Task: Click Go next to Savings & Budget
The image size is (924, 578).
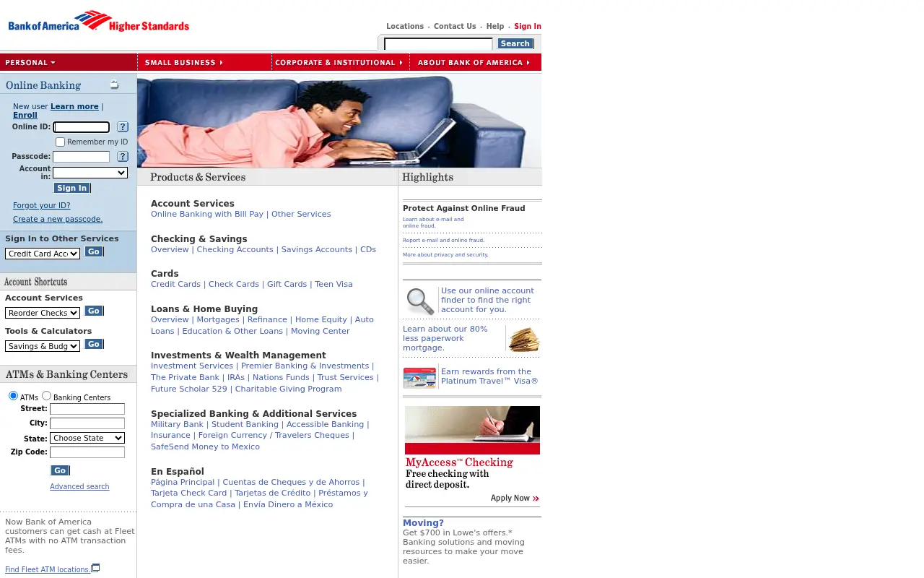Action: tap(94, 345)
